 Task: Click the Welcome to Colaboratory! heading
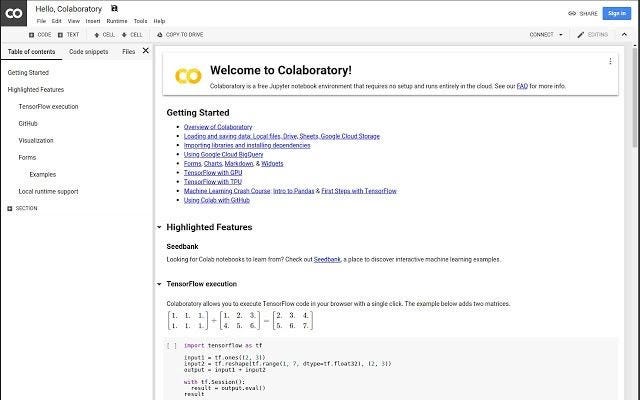pos(281,70)
